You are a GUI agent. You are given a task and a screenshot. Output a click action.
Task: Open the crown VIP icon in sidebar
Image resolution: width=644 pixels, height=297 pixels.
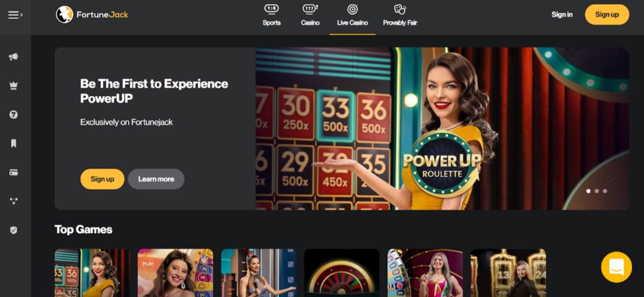click(14, 85)
